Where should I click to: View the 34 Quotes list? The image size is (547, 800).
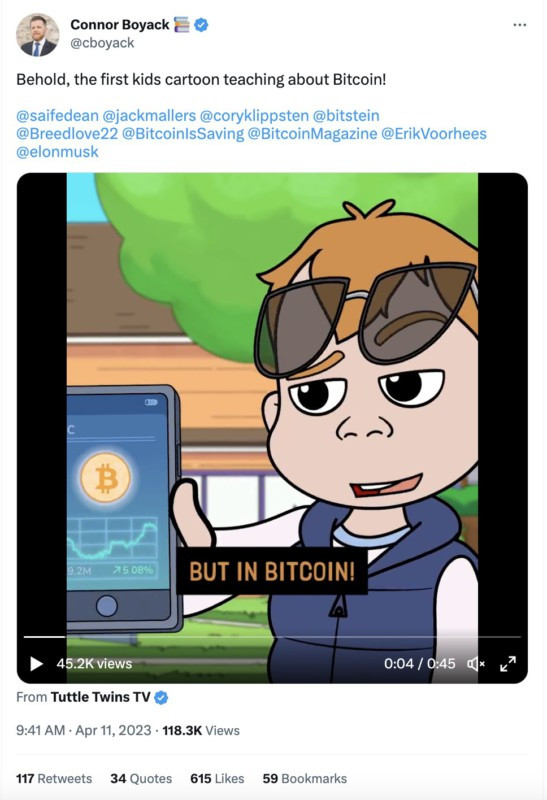tap(141, 779)
